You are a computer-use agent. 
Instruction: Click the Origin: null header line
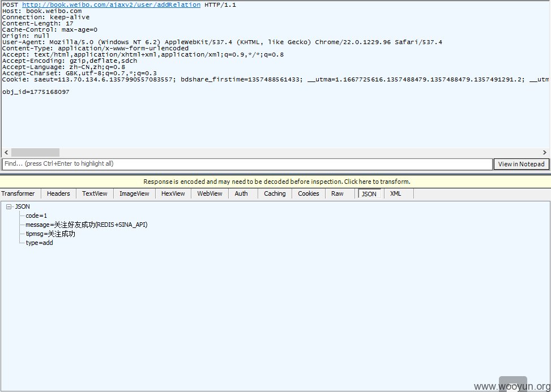coord(25,36)
